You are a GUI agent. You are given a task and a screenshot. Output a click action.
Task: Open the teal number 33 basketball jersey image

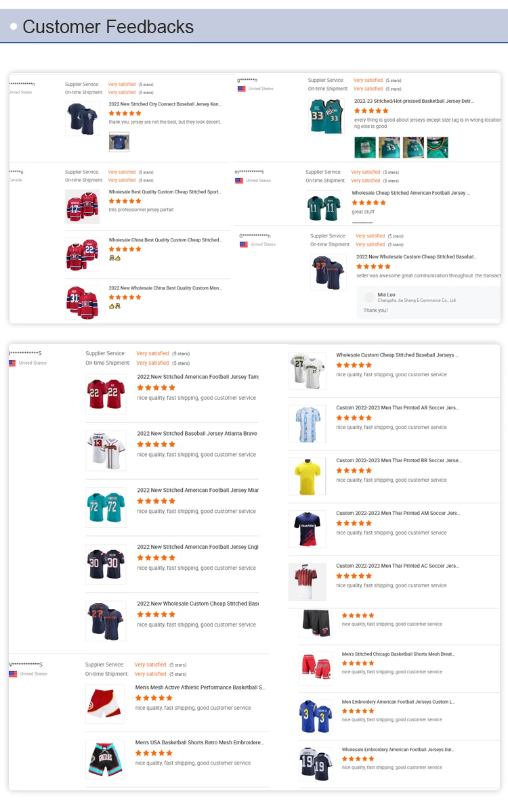(x=326, y=116)
